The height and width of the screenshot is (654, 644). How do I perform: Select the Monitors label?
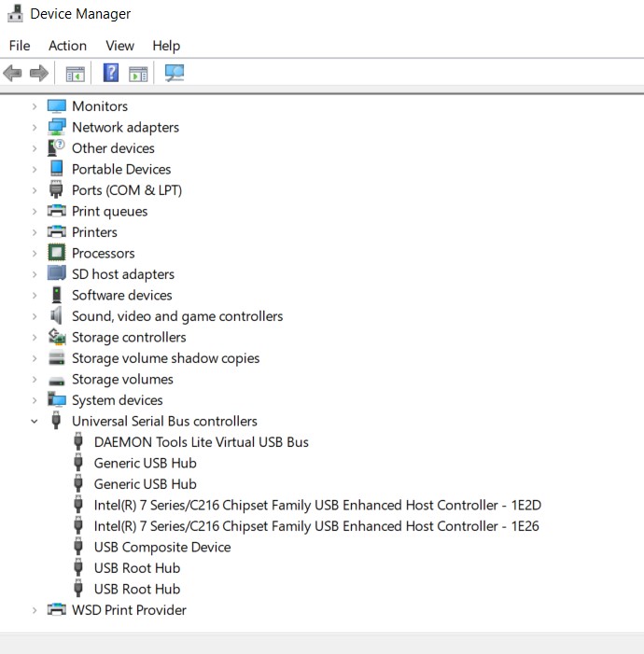pyautogui.click(x=100, y=106)
